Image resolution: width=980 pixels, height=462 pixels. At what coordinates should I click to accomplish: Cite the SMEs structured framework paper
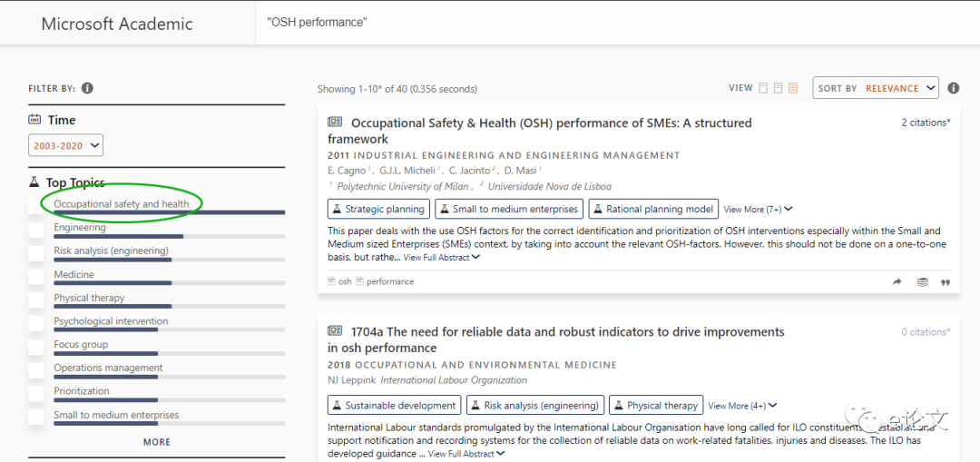946,282
